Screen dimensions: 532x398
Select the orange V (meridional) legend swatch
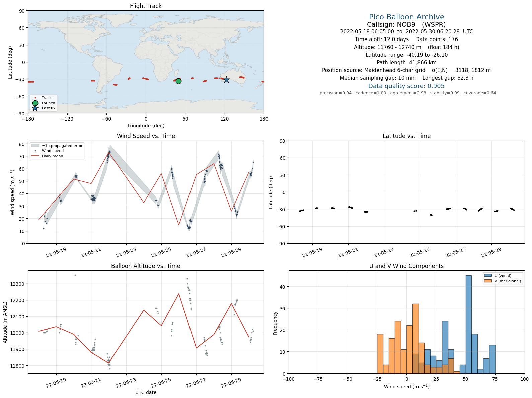(x=488, y=281)
